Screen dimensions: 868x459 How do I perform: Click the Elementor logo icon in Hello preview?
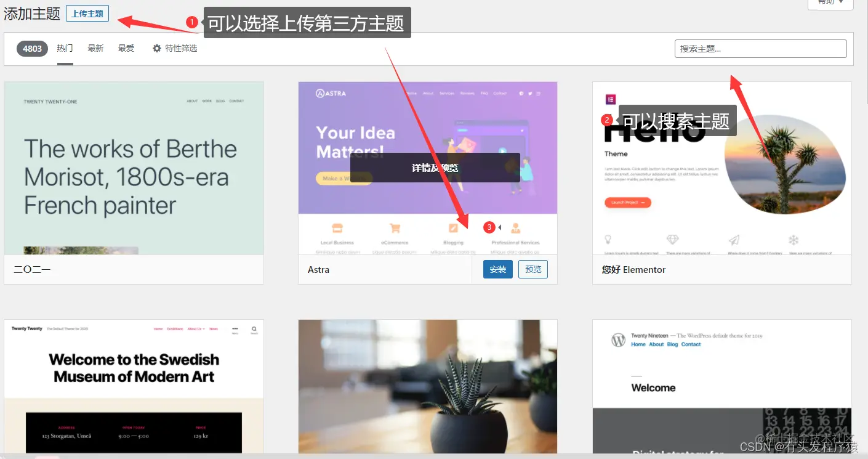click(611, 99)
